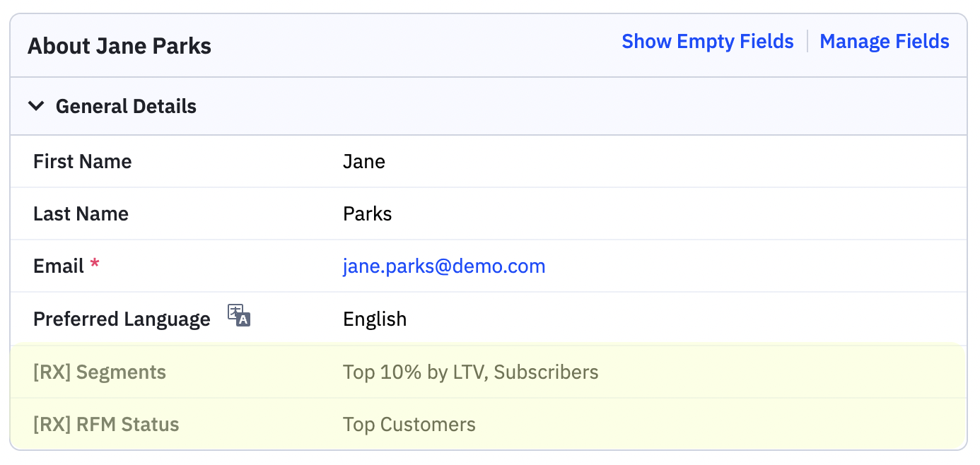Click the [RX] Segments field label
980x465 pixels.
(100, 372)
